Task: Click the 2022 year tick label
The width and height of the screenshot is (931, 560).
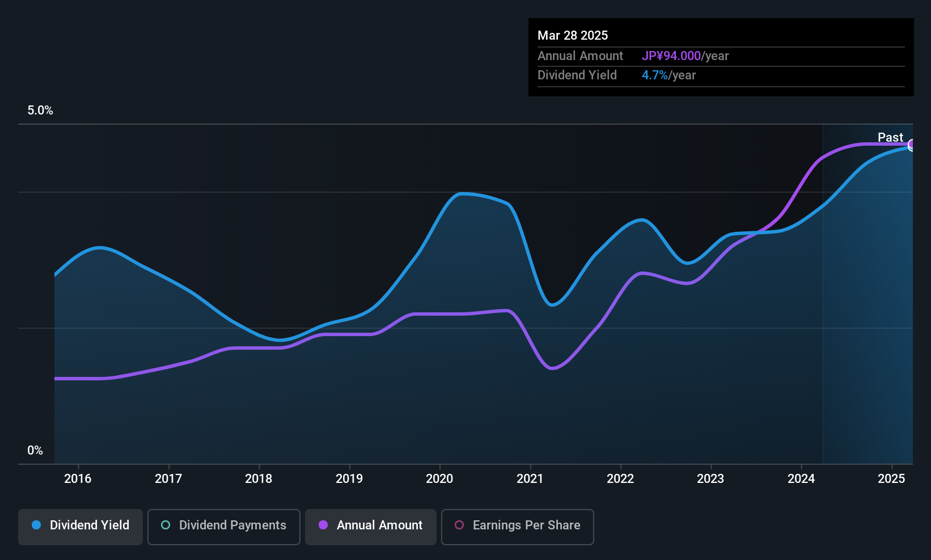Action: (620, 479)
